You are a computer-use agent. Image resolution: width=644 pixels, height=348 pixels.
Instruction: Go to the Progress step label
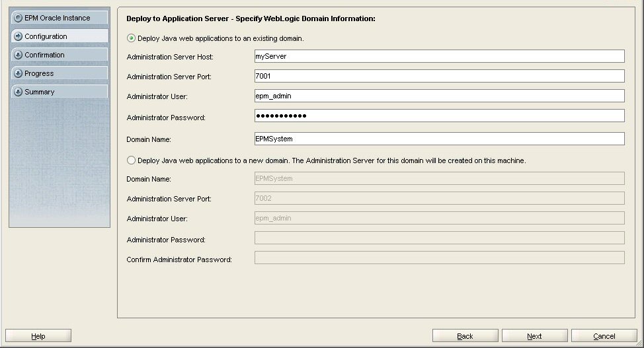coord(39,73)
